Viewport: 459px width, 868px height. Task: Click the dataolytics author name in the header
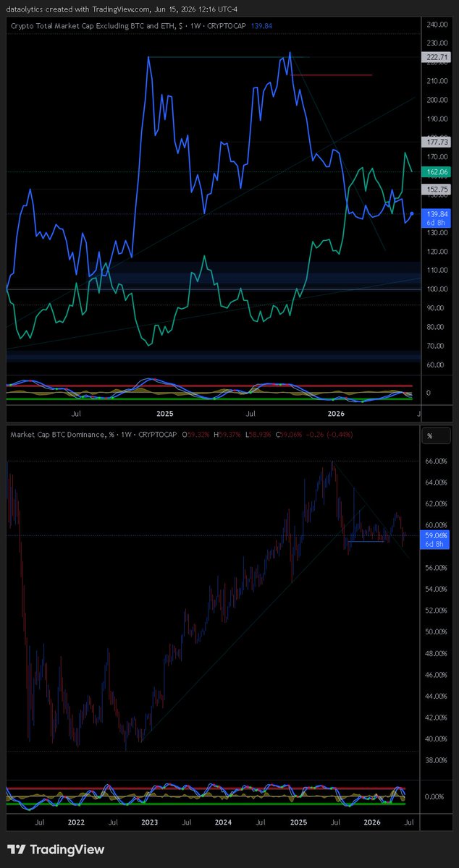(x=25, y=8)
